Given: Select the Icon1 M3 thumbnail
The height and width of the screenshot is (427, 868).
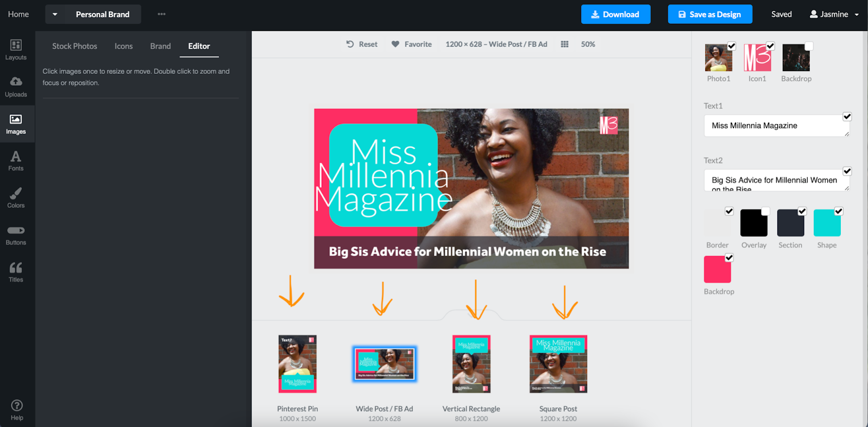Looking at the screenshot, I should [x=757, y=58].
